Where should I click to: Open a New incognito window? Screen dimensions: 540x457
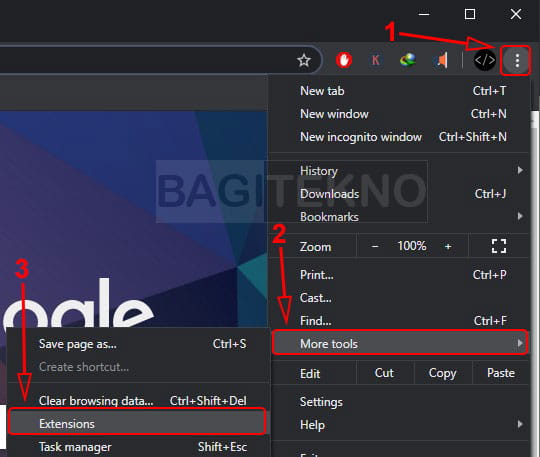(x=399, y=137)
